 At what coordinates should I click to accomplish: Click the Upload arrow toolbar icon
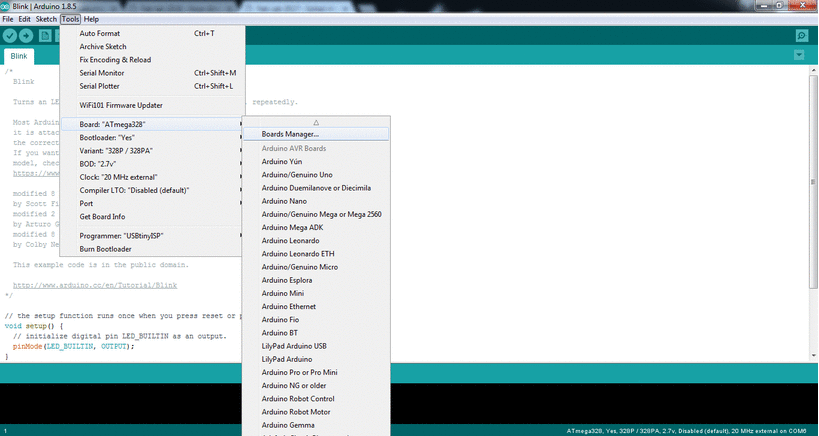(x=26, y=36)
